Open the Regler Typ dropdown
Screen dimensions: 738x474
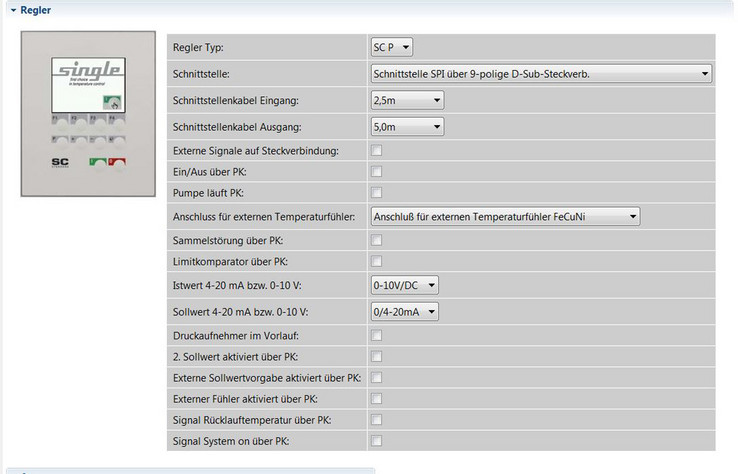coord(392,47)
